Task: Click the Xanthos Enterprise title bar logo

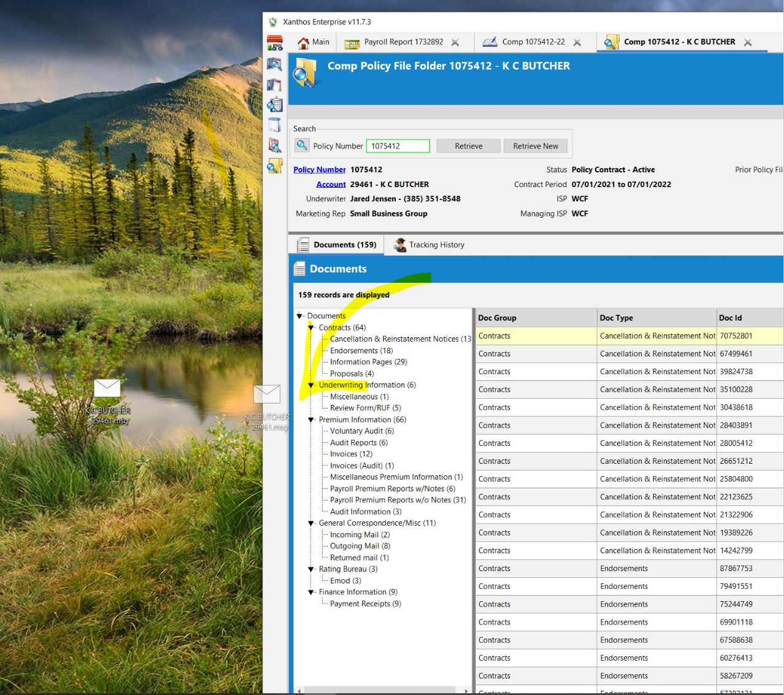Action: coord(273,22)
